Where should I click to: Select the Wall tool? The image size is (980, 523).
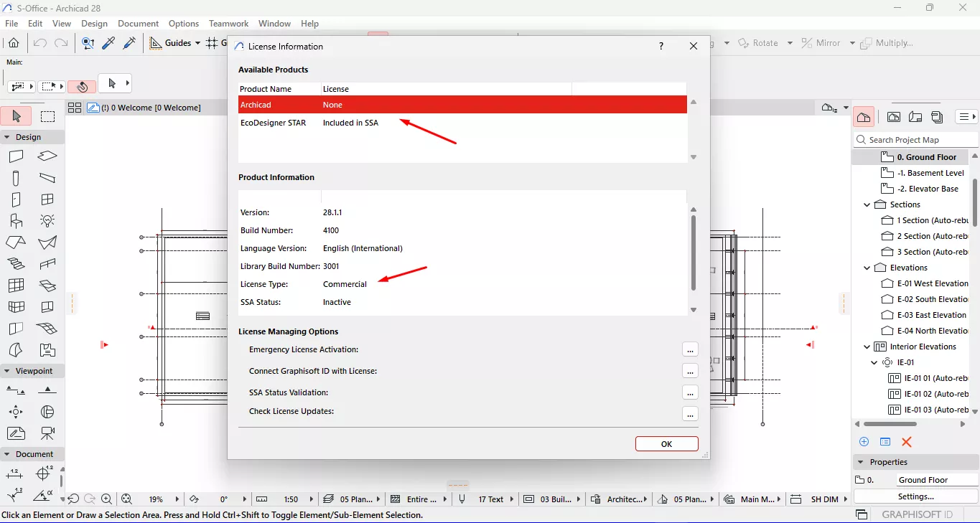16,156
